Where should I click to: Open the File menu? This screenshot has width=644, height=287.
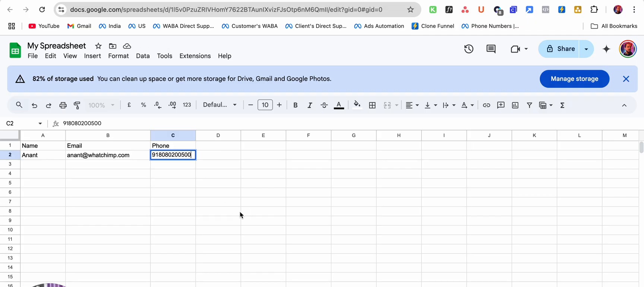tap(33, 56)
